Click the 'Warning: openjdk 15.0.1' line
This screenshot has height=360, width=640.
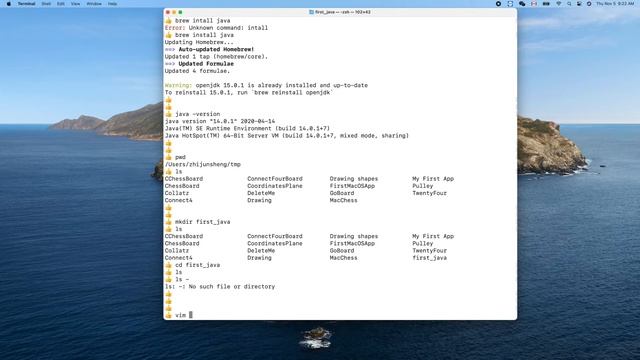coord(266,85)
